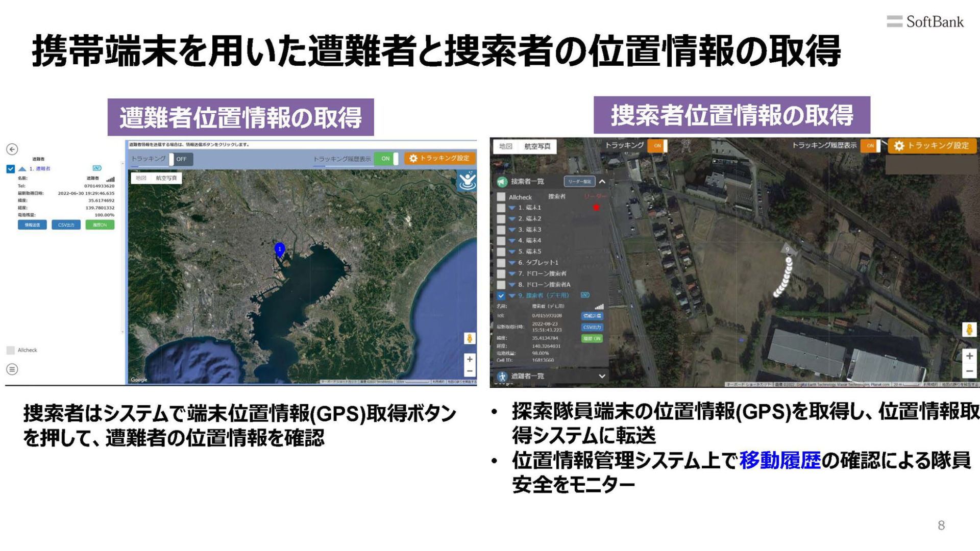Click the rescue-person icon on the left map
Screen dimensions: 980x551
coord(467,181)
